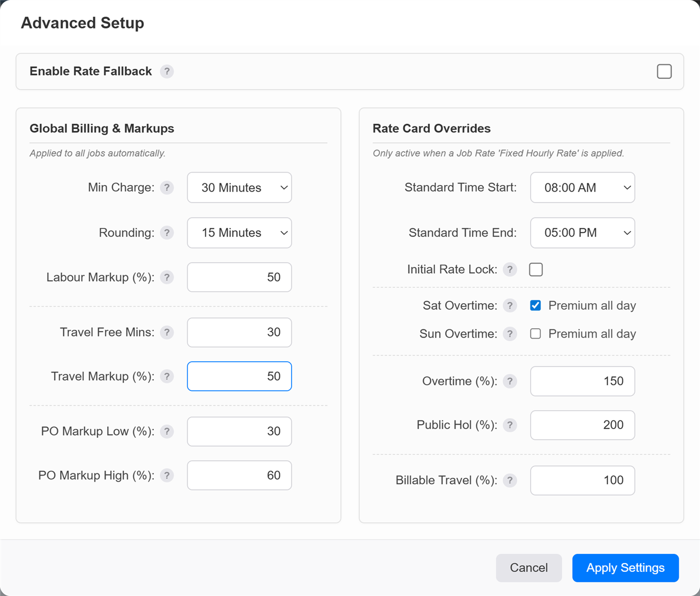Screen dimensions: 700x596
Task: Click the Min Charge help icon
Action: click(167, 188)
